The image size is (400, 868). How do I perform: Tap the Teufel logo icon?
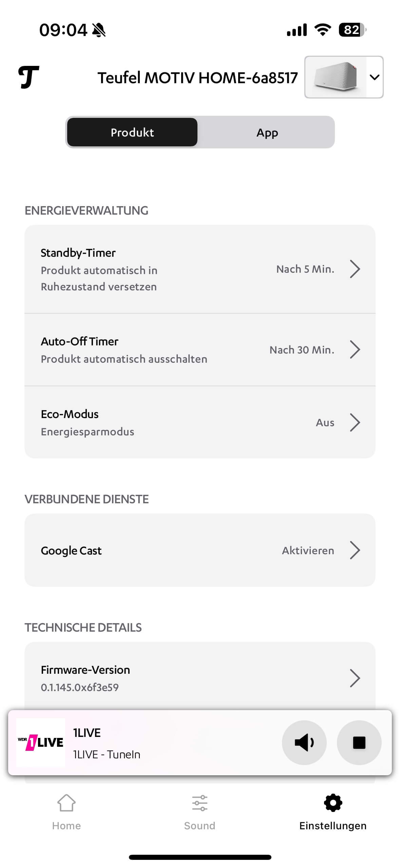coord(28,77)
